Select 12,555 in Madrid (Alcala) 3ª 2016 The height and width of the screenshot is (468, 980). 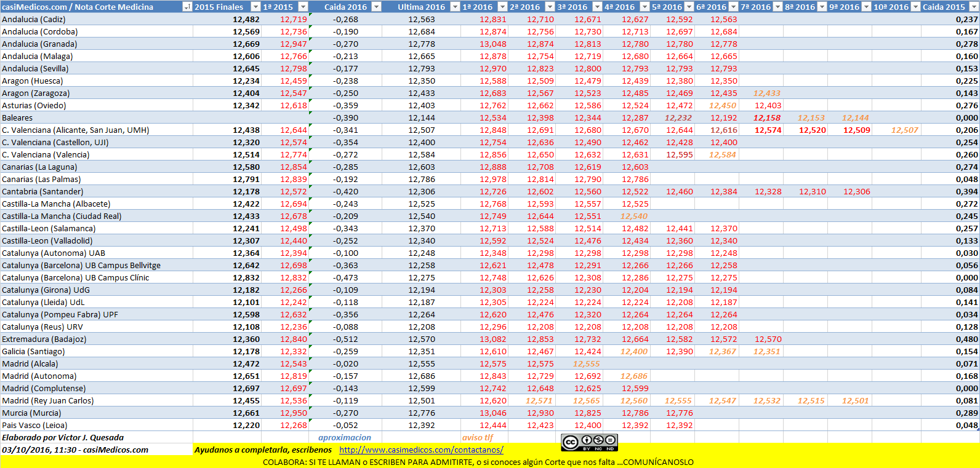click(x=587, y=363)
